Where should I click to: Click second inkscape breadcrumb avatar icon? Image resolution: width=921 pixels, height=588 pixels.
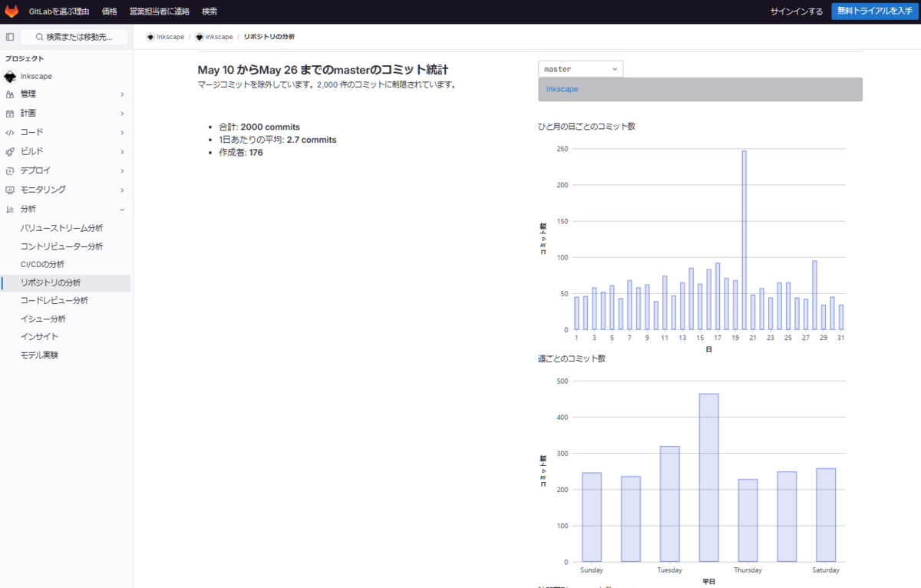click(200, 37)
